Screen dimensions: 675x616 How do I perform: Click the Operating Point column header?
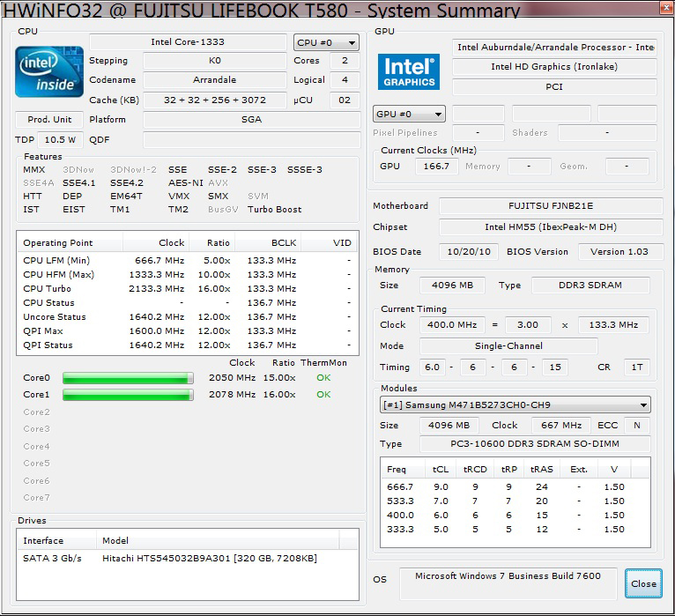click(70, 242)
